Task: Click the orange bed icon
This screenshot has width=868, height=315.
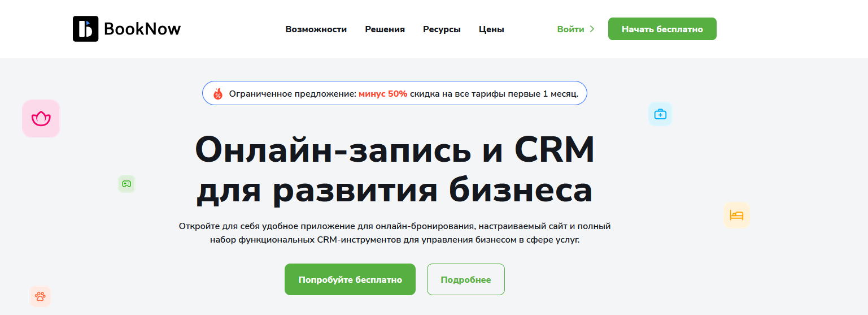Action: (736, 215)
